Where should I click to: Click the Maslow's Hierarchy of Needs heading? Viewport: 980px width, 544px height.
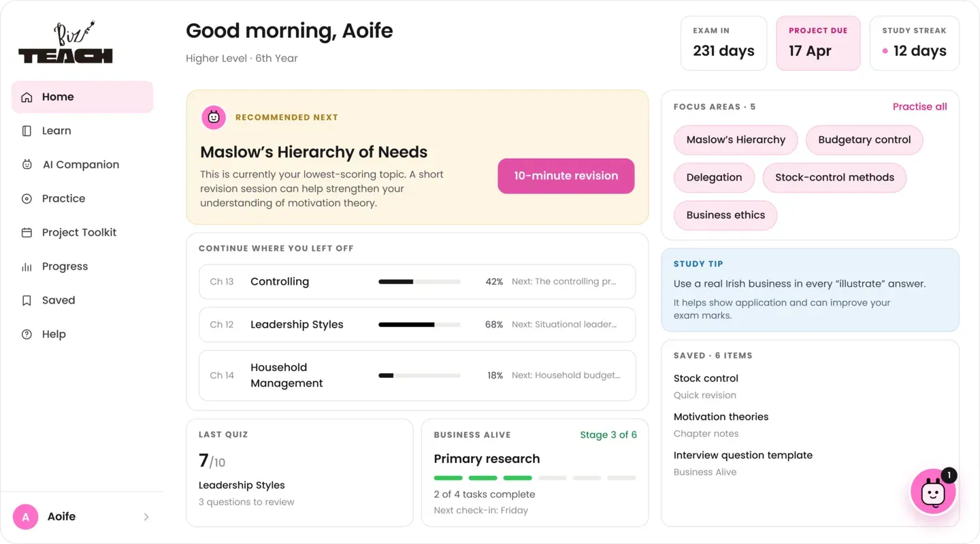(314, 153)
